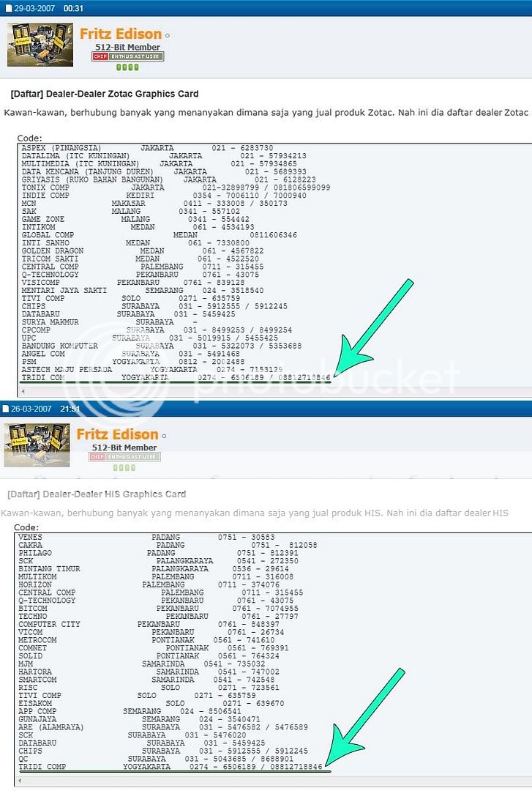Image resolution: width=532 pixels, height=791 pixels.
Task: Select the 'ANGEL COM' Surabaya row
Action: tap(130, 354)
